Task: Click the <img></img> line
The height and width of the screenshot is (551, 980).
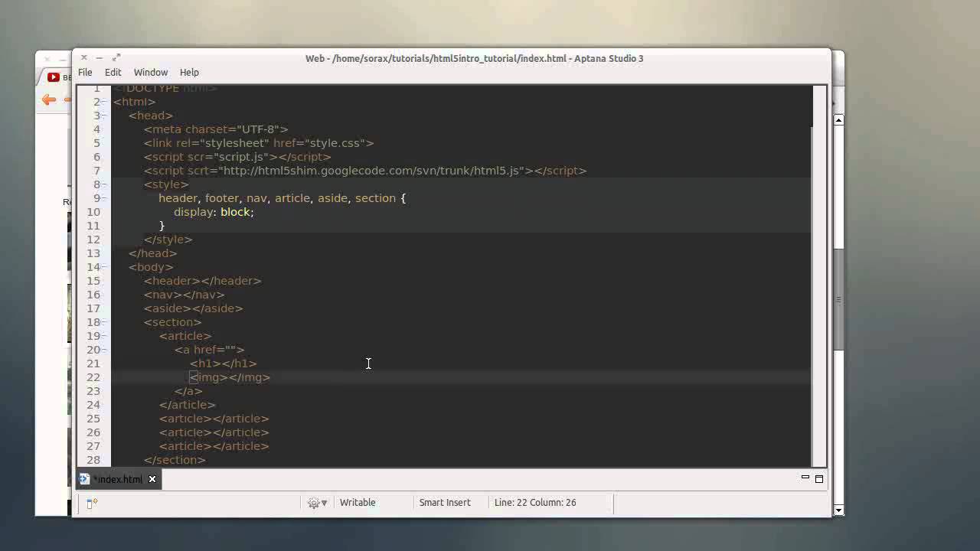Action: pyautogui.click(x=230, y=377)
